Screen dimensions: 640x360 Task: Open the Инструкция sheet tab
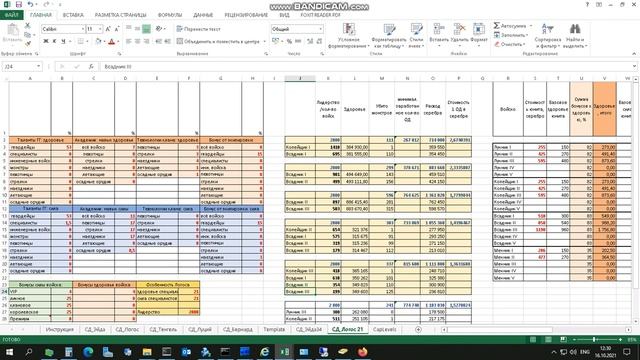tap(60, 329)
